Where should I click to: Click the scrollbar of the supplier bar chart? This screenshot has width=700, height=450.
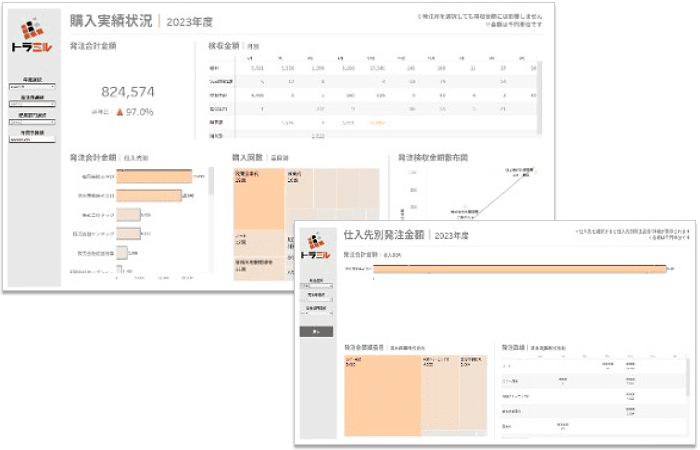(x=211, y=215)
